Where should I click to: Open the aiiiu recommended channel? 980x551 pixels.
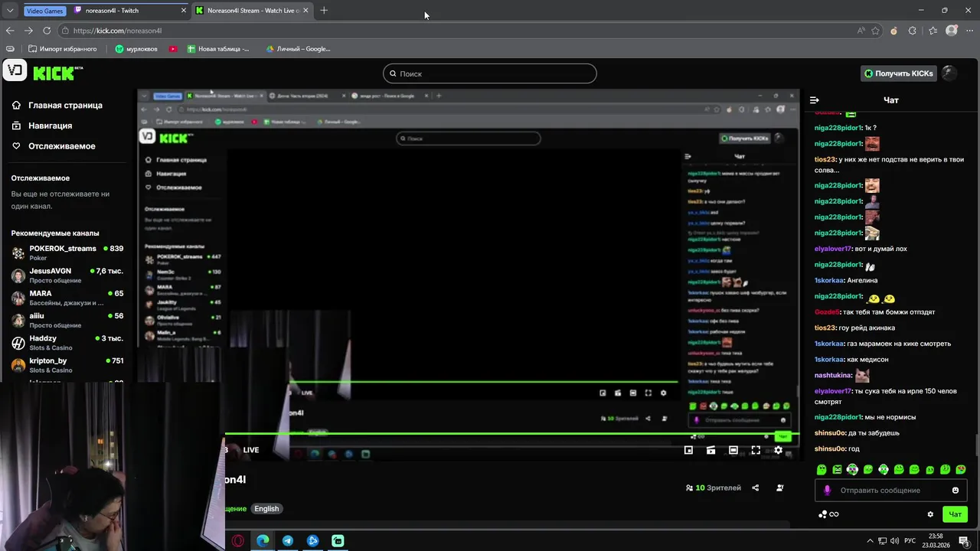(x=67, y=319)
